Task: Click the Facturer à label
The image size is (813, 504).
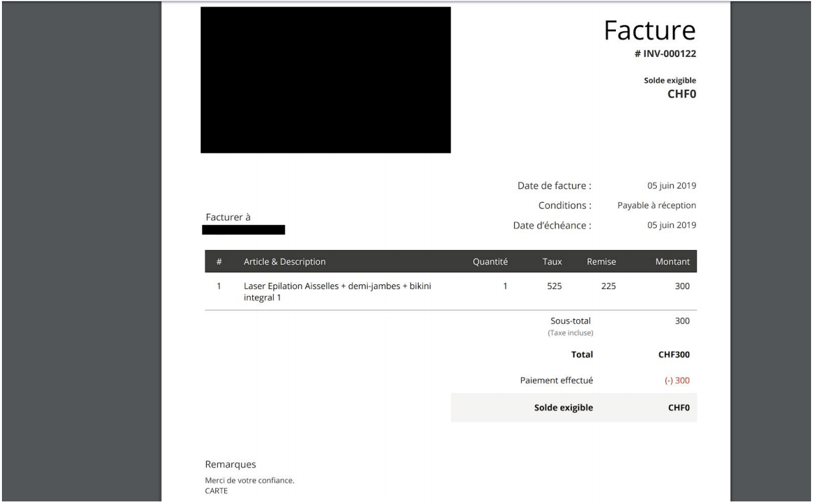Action: pos(228,217)
